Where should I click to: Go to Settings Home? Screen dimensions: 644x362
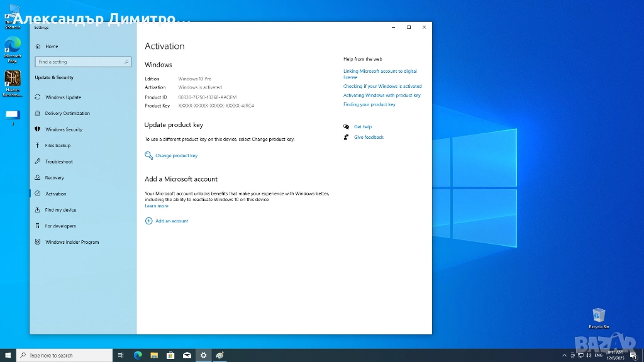[x=52, y=47]
